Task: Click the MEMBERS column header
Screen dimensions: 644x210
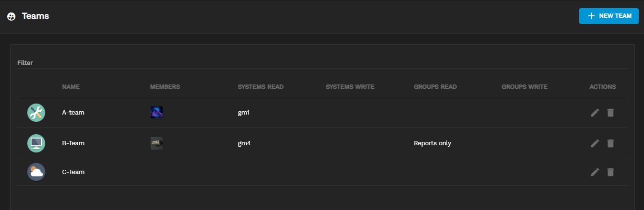Action: pos(165,87)
